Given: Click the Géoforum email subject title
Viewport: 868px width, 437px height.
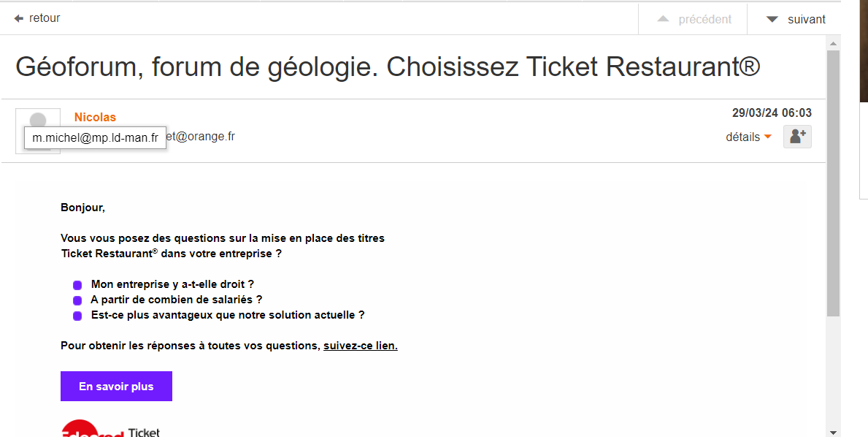Looking at the screenshot, I should click(388, 67).
